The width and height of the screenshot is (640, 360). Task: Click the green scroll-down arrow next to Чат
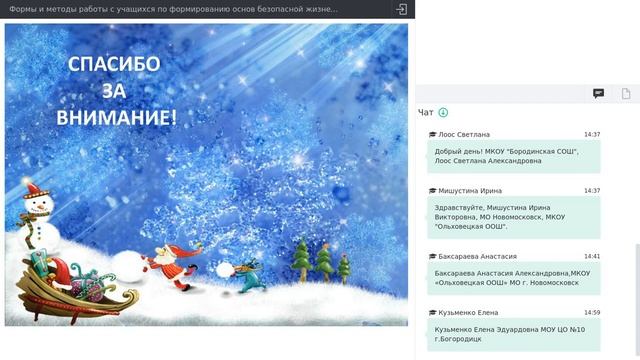[x=443, y=112]
